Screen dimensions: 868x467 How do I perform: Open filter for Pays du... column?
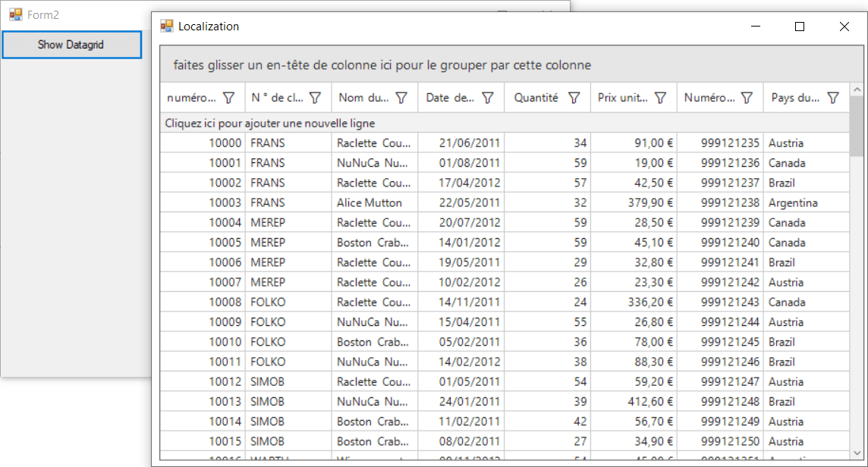click(833, 98)
